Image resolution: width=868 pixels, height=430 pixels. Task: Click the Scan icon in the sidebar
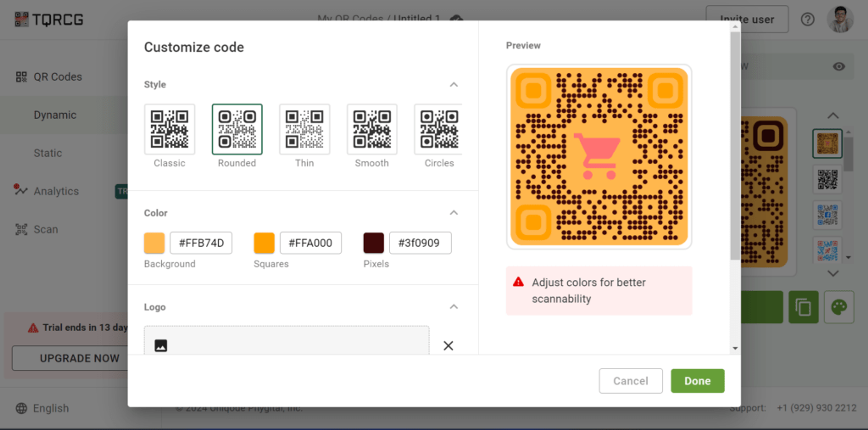(21, 229)
